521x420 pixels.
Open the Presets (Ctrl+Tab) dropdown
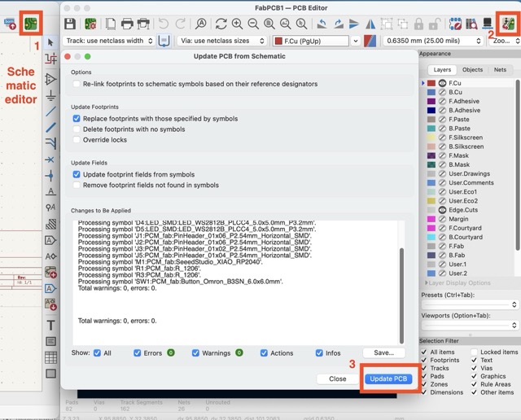[x=470, y=304]
